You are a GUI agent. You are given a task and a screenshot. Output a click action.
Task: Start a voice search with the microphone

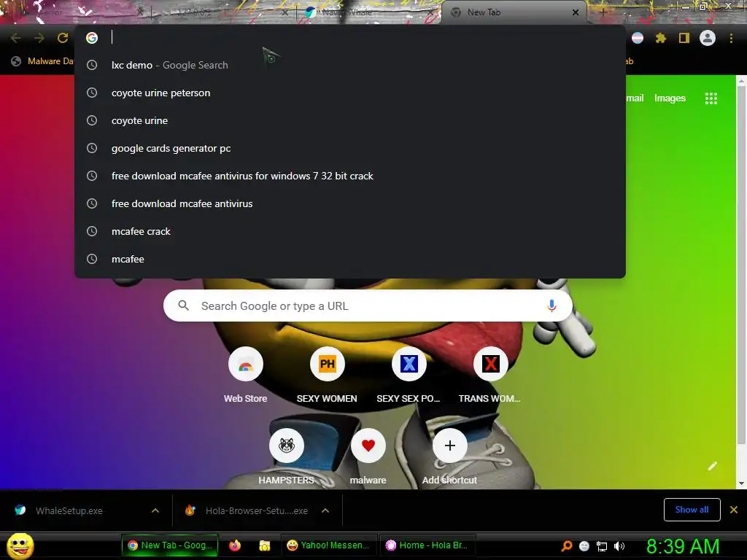551,306
